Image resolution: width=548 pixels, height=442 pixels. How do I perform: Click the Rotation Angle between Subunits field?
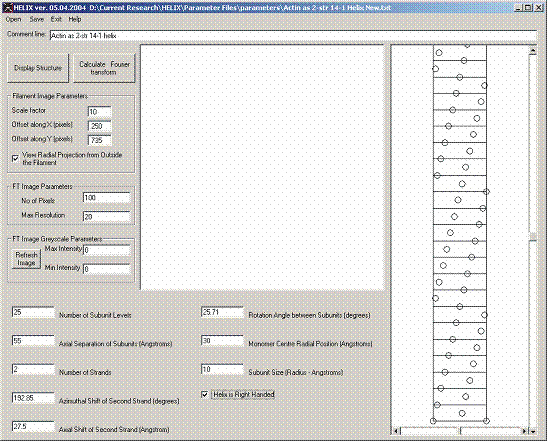coord(222,312)
